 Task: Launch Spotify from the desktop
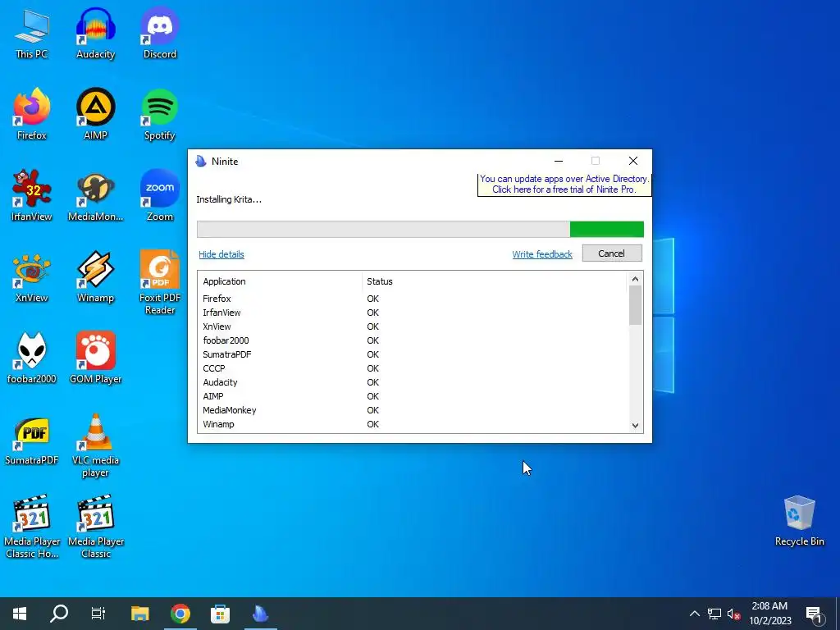160,115
